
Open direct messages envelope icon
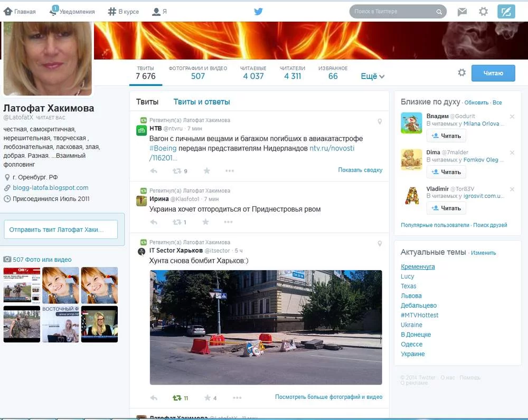coord(462,12)
